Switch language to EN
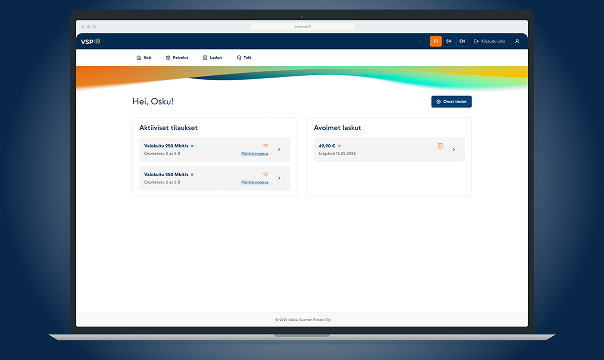Screen dimensions: 604x360 point(462,41)
